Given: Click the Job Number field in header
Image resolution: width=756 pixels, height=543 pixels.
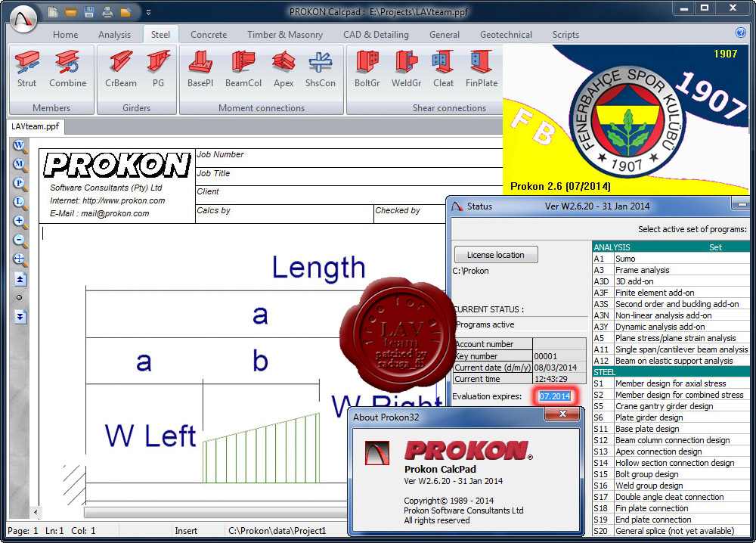Looking at the screenshot, I should click(x=348, y=158).
